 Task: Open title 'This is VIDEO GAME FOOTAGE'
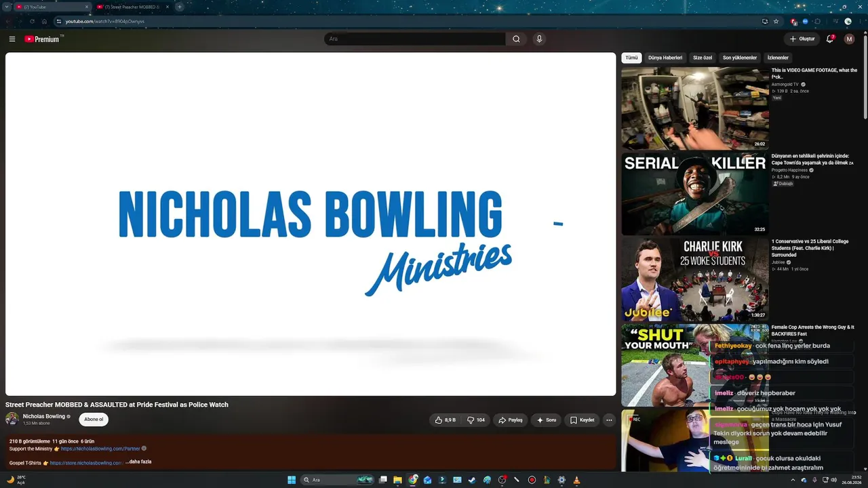click(x=814, y=73)
